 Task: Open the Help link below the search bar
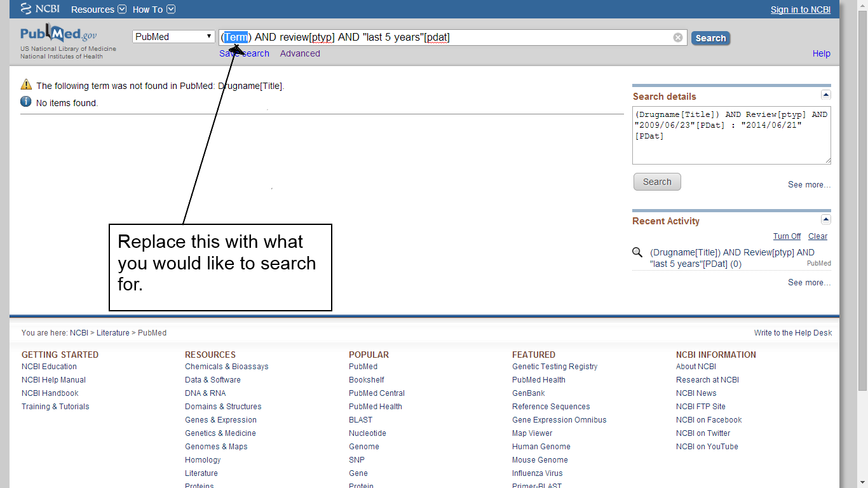point(822,53)
